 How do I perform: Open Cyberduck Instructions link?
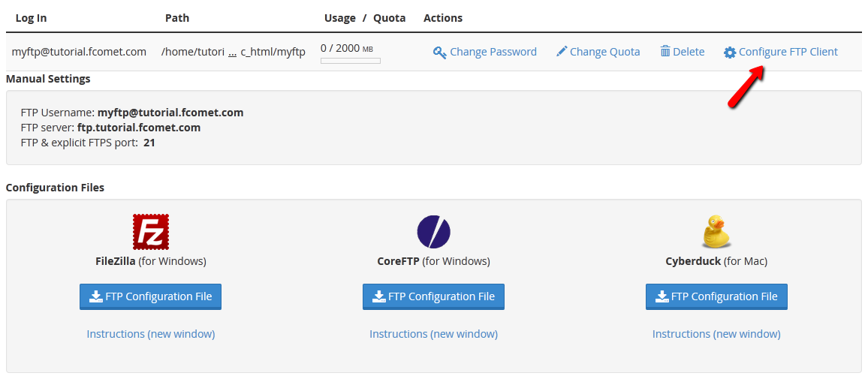pos(716,334)
